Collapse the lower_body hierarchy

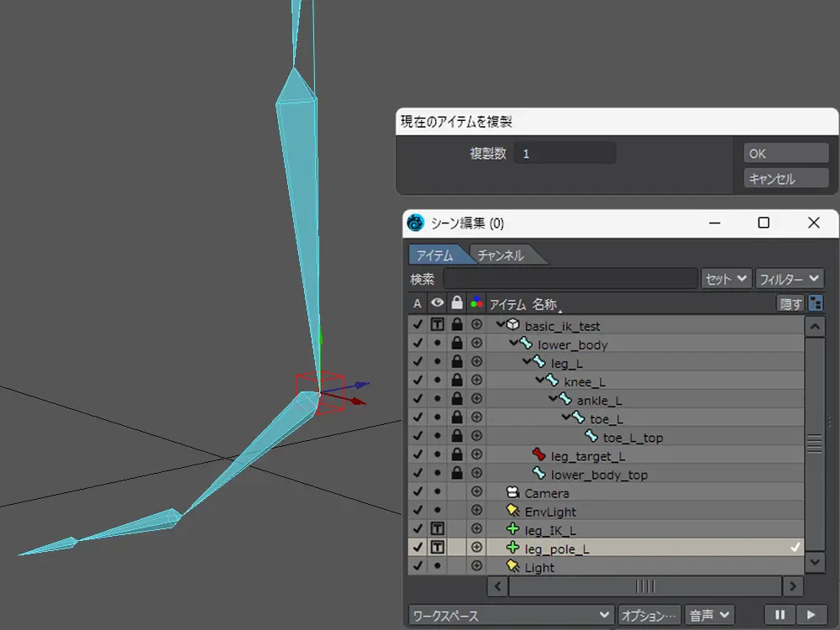(512, 344)
